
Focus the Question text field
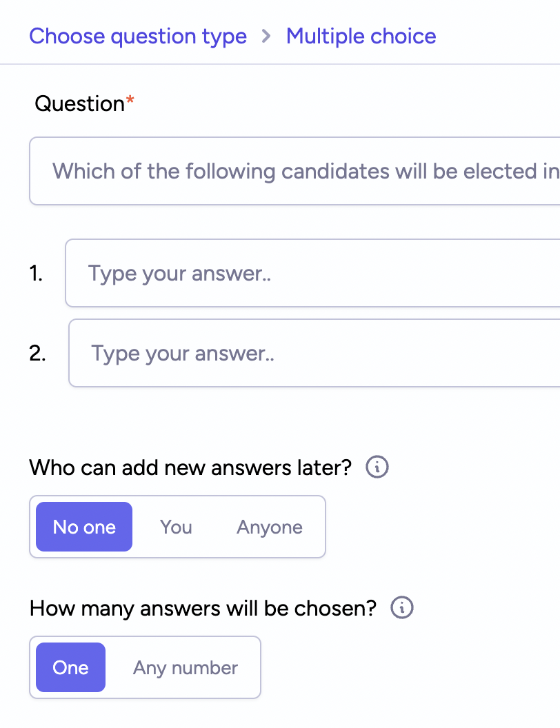(295, 171)
